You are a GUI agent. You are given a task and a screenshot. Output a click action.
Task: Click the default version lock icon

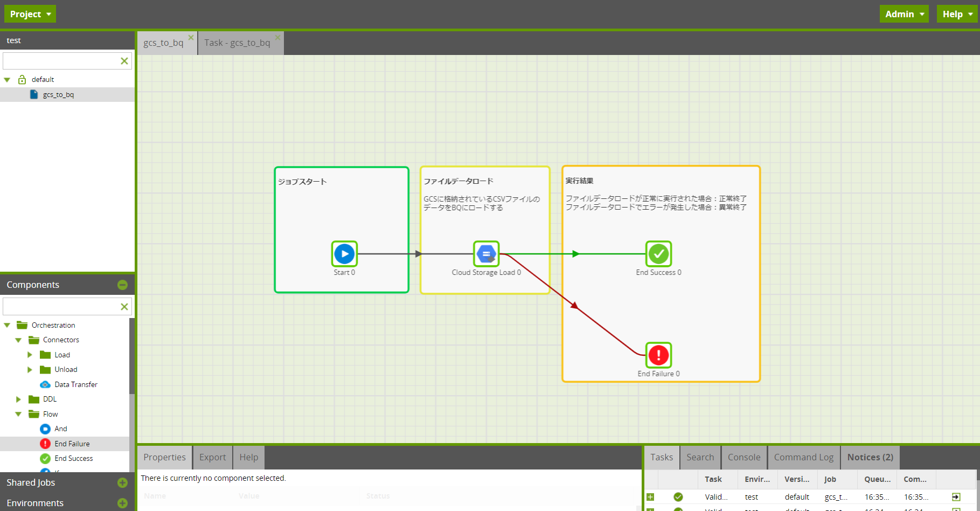coord(22,79)
